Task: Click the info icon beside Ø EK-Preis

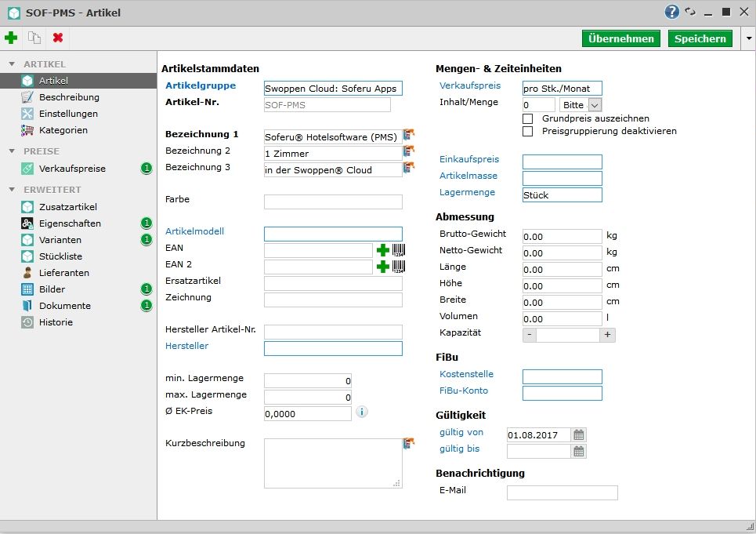Action: 362,412
